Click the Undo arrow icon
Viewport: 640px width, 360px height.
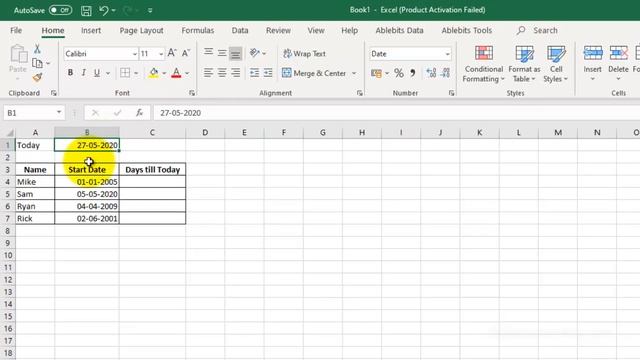[x=104, y=10]
